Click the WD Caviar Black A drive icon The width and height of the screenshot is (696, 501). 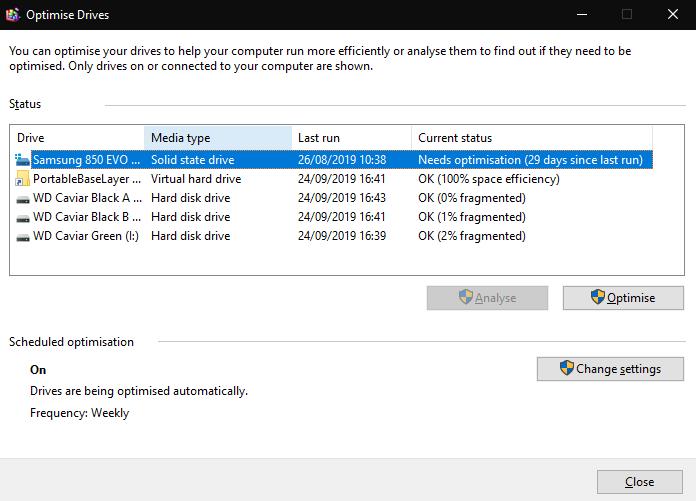23,199
